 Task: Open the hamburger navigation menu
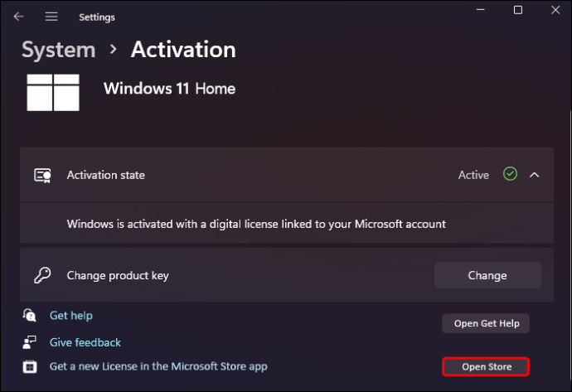pos(51,17)
